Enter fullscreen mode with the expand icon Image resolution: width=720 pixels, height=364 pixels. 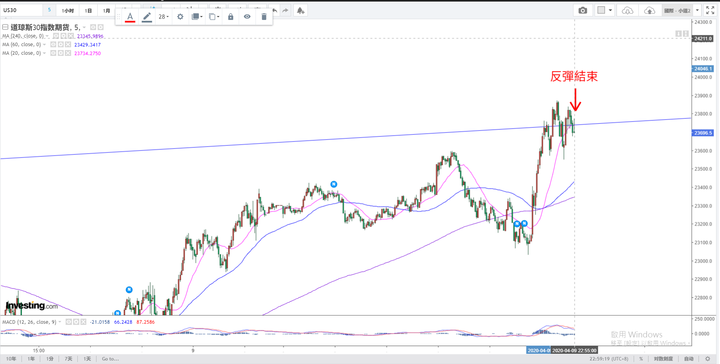[710, 10]
